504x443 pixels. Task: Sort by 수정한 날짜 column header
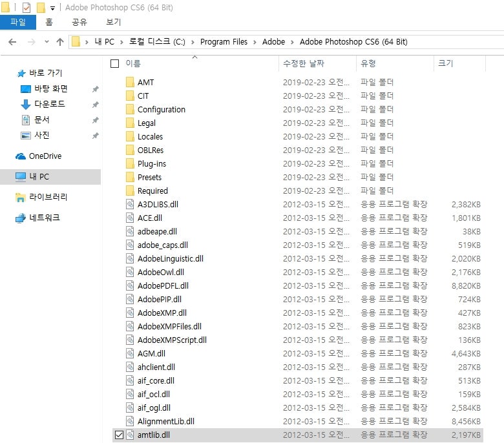(304, 63)
